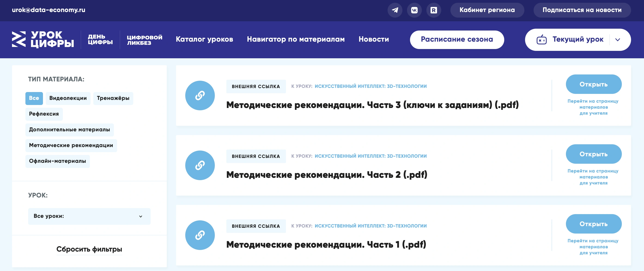This screenshot has height=271, width=644.
Task: Go to Цифровой ликбез section
Action: [x=145, y=40]
